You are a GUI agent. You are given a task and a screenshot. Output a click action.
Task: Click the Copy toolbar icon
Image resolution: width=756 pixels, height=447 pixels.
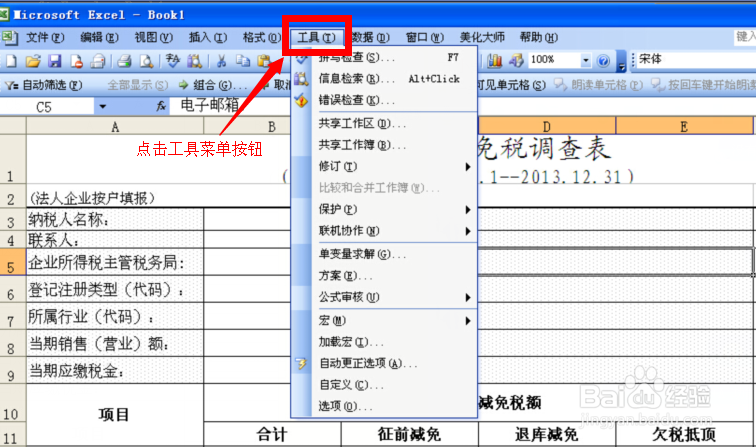tap(243, 61)
